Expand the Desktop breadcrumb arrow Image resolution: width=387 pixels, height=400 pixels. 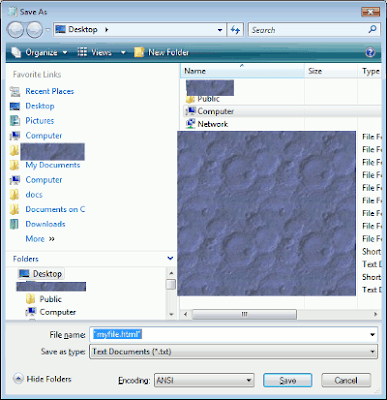[x=106, y=30]
